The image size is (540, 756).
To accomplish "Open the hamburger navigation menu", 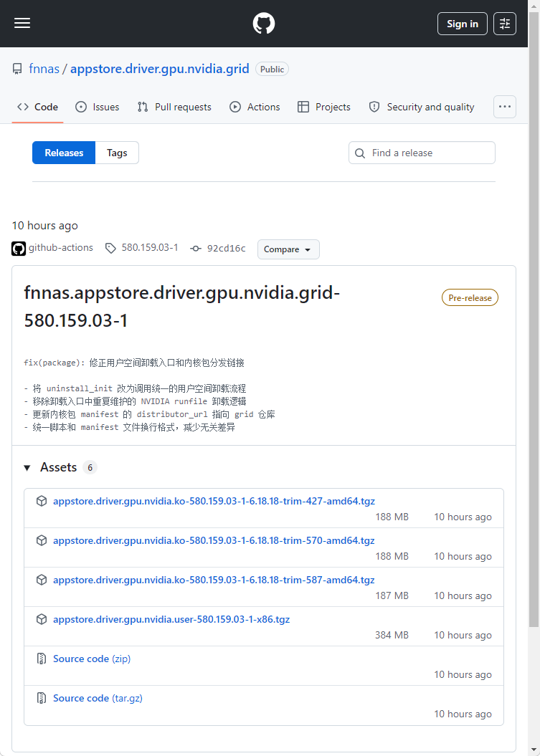I will pyautogui.click(x=22, y=23).
